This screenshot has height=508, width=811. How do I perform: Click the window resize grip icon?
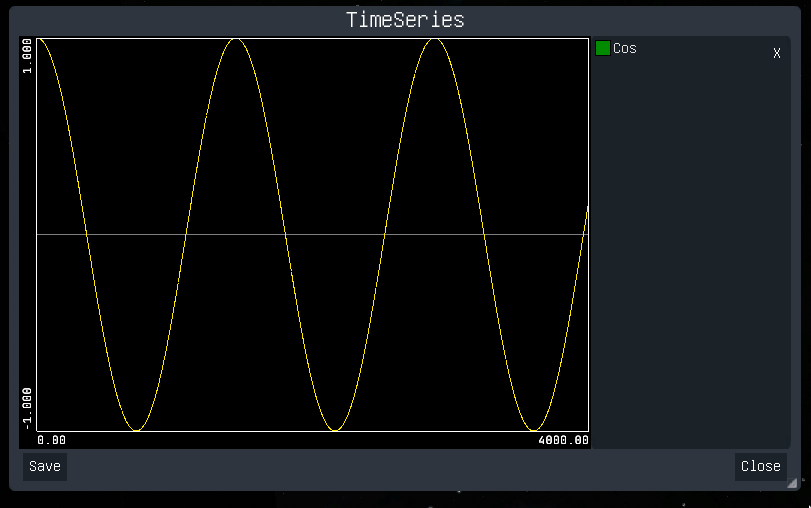[x=792, y=483]
